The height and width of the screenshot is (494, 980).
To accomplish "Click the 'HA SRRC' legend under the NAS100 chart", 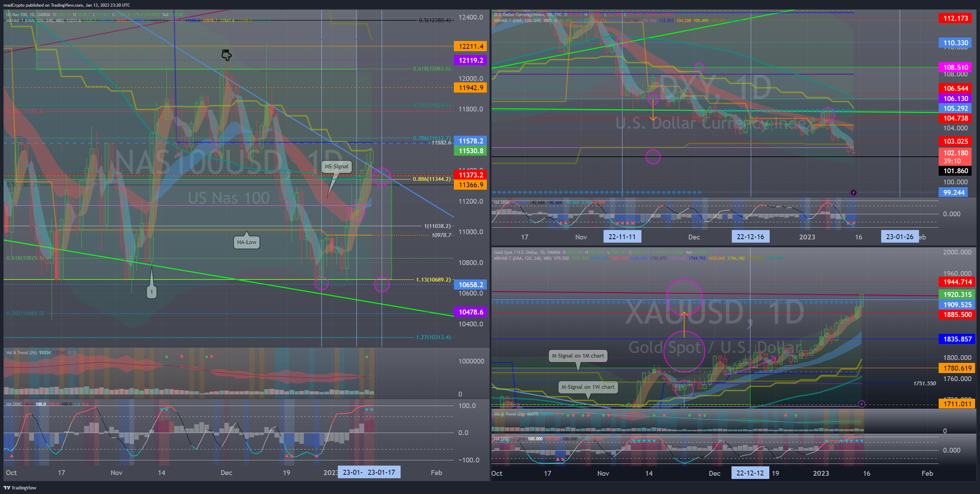I will click(14, 404).
